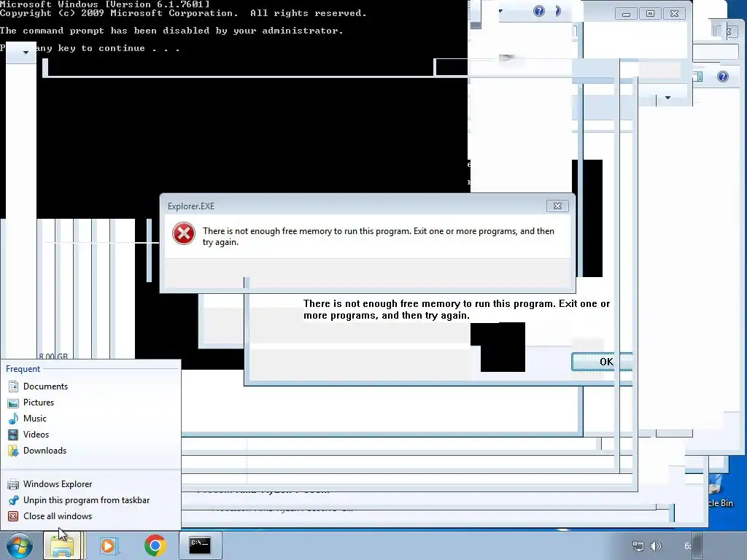The width and height of the screenshot is (747, 560).
Task: Open the right-side column dropdown arrow
Action: (x=667, y=98)
